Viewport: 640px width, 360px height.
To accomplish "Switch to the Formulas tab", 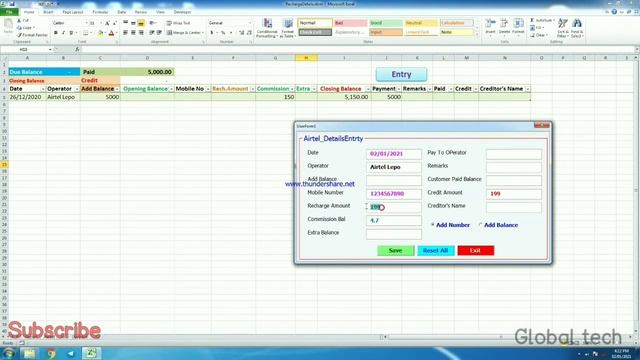I will 100,12.
